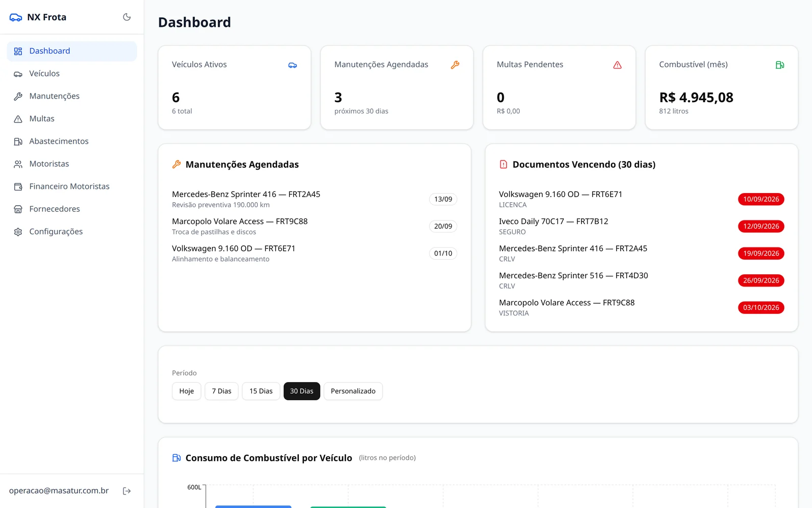Viewport: 812px width, 508px height.
Task: Click the Dashboard grid icon in sidebar
Action: (18, 51)
